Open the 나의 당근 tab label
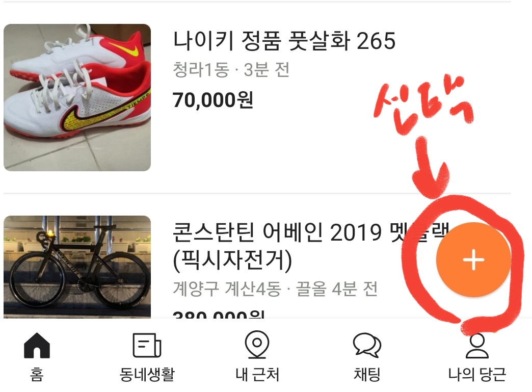This screenshot has height=392, width=532. coord(477,374)
